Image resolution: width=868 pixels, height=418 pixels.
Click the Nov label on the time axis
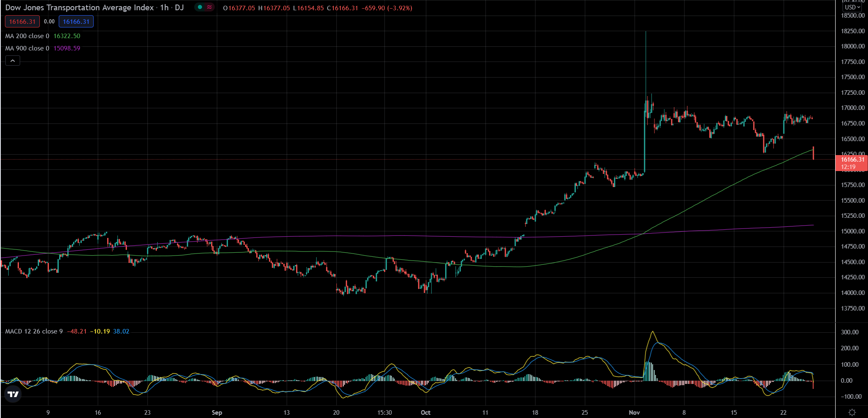634,413
